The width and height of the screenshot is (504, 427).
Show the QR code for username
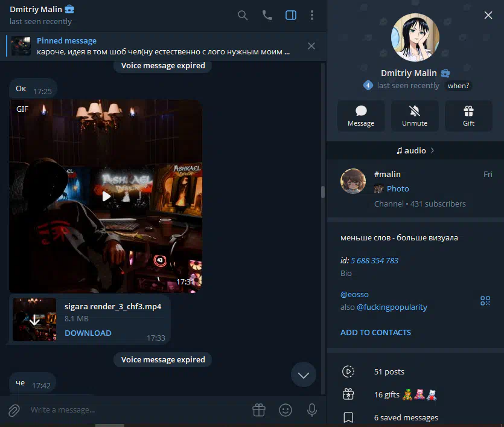485,300
